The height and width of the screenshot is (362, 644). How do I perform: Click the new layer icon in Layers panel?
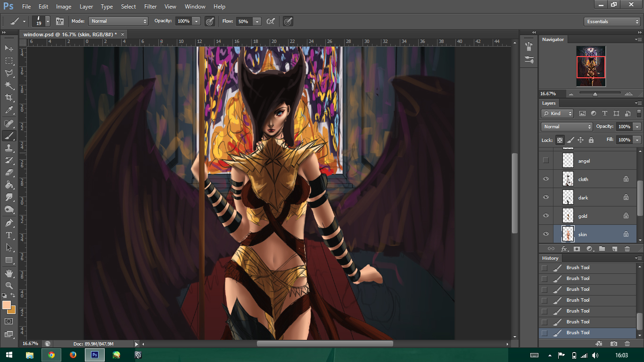[x=615, y=249]
